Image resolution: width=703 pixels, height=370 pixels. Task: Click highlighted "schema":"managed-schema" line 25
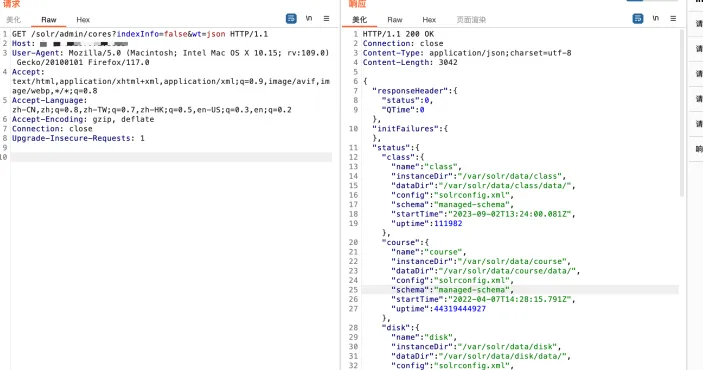click(x=452, y=290)
